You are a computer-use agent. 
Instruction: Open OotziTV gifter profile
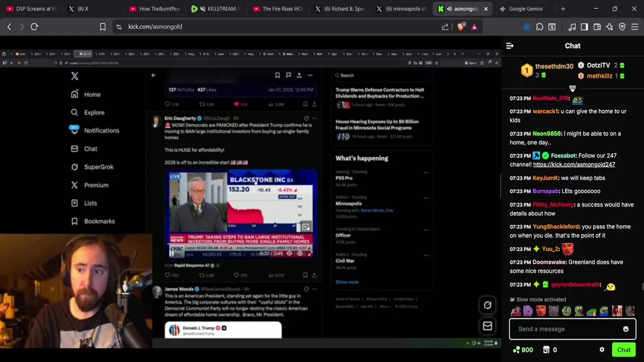coord(598,65)
